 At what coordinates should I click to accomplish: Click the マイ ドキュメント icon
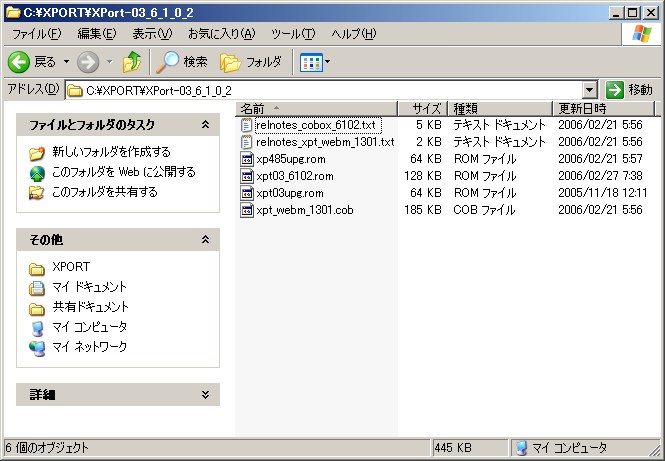37,288
